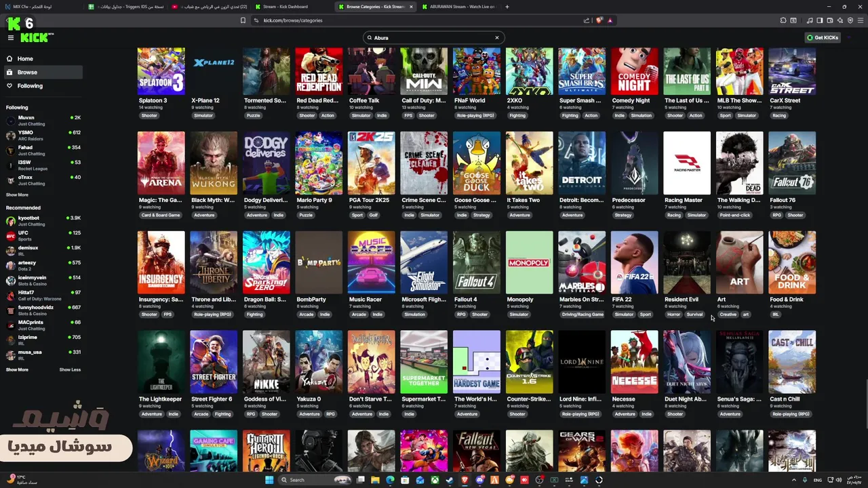Open Muvxn channel in Following list

click(43, 121)
